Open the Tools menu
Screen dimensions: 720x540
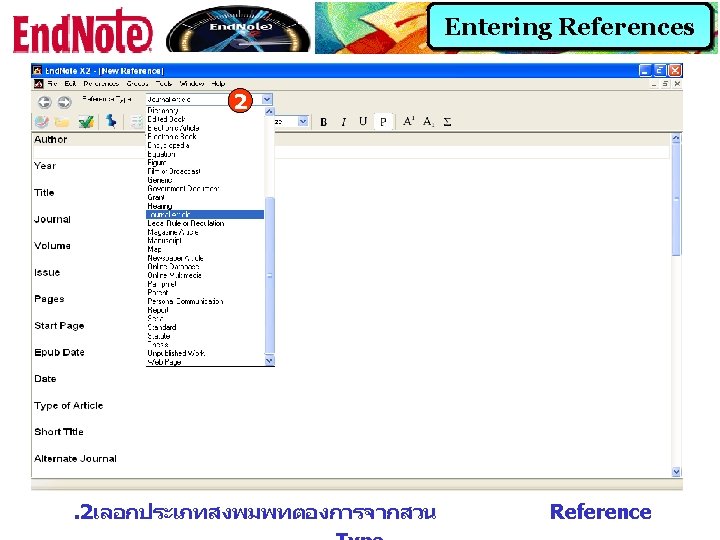(163, 84)
